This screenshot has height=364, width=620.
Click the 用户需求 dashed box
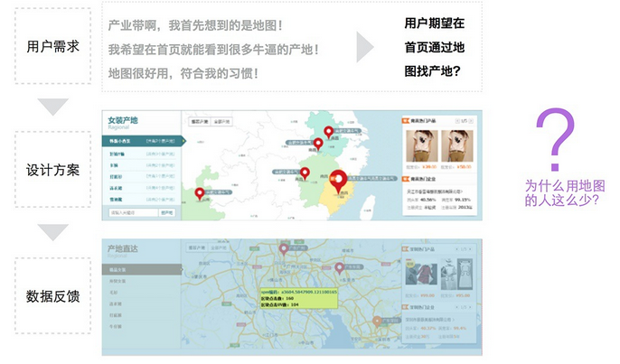[x=52, y=46]
